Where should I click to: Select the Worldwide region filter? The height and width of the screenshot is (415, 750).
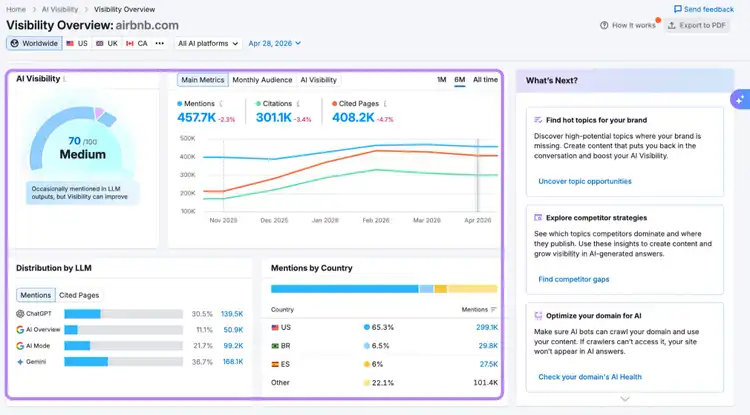click(x=34, y=43)
